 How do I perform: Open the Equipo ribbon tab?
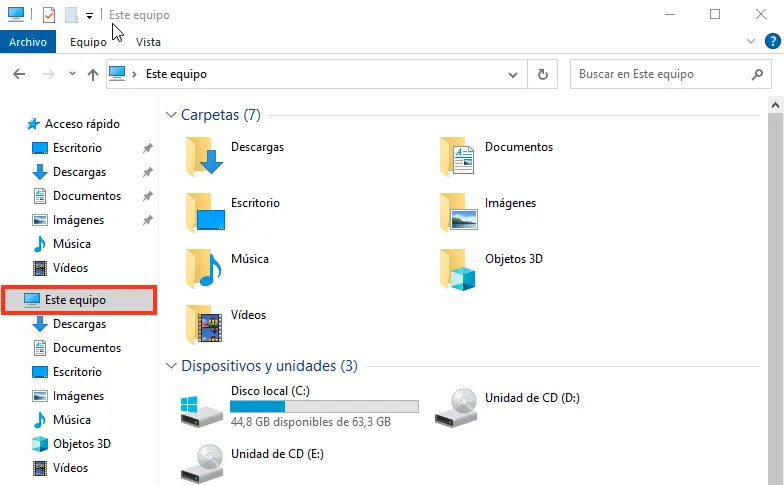click(88, 42)
